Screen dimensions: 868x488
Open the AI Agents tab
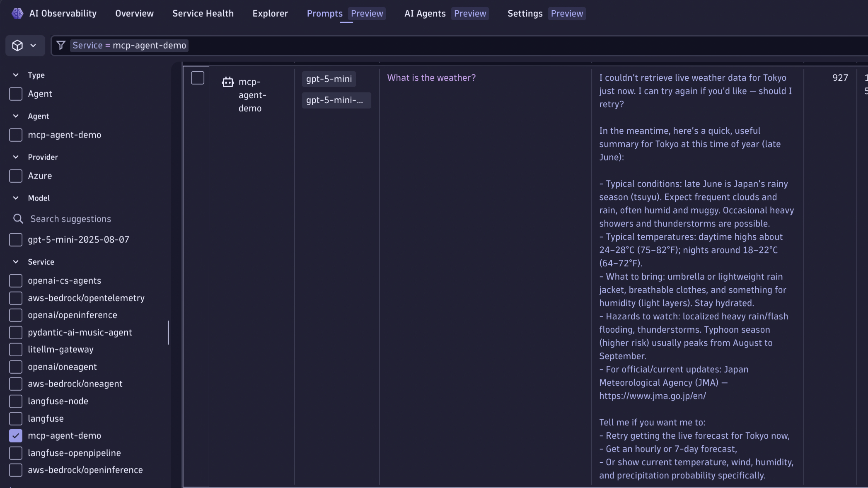[x=425, y=13]
